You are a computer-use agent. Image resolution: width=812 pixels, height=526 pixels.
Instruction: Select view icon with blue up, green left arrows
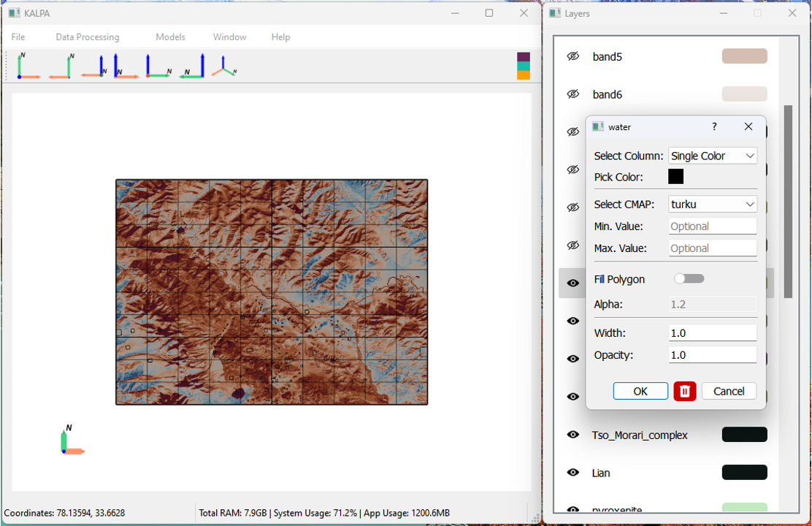[x=192, y=66]
